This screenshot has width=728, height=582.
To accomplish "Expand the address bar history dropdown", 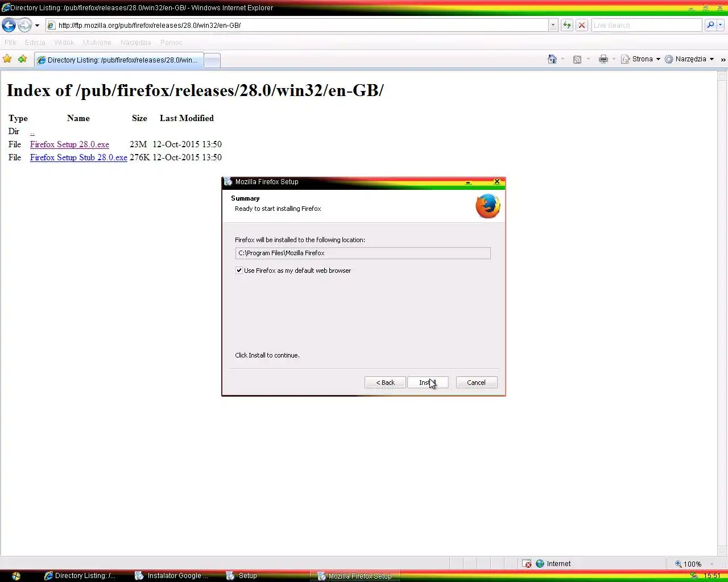I will (x=553, y=25).
